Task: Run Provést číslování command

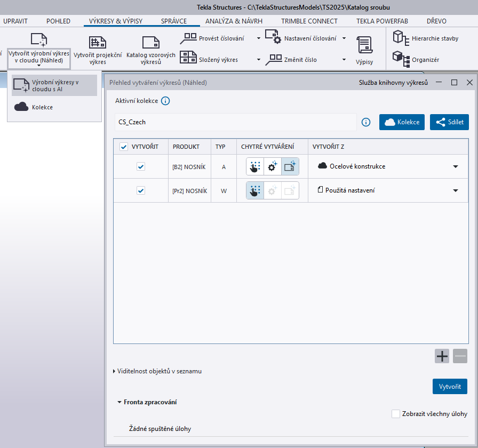Action: coord(212,38)
